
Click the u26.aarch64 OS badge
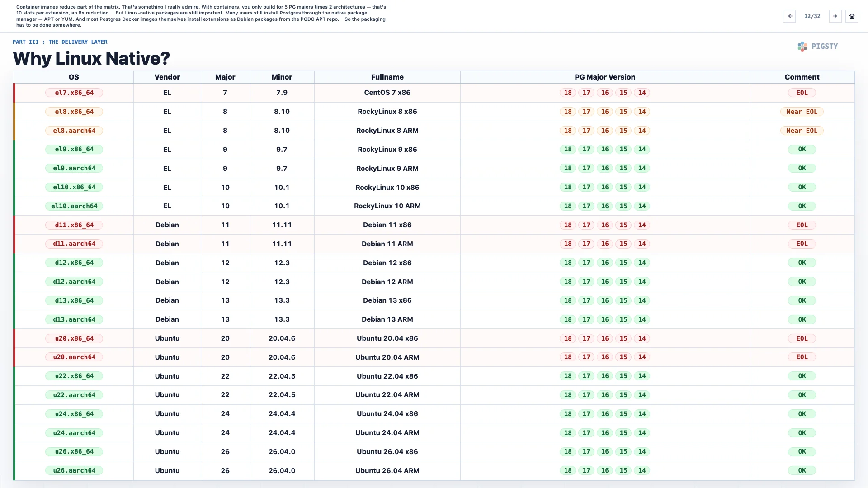click(74, 470)
